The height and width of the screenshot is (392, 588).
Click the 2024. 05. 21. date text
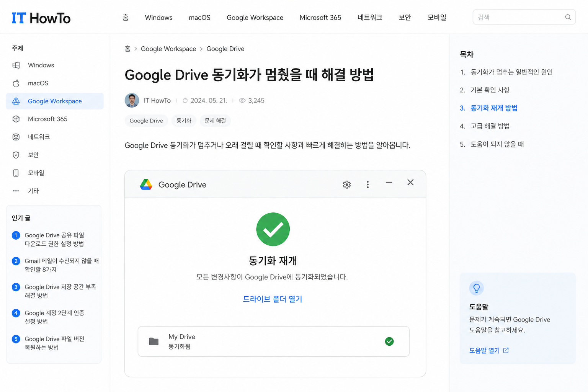click(209, 101)
